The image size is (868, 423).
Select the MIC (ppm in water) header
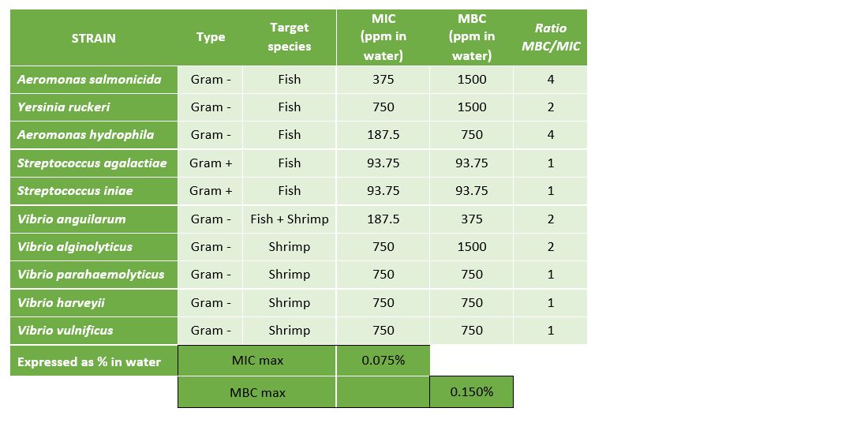tap(383, 37)
